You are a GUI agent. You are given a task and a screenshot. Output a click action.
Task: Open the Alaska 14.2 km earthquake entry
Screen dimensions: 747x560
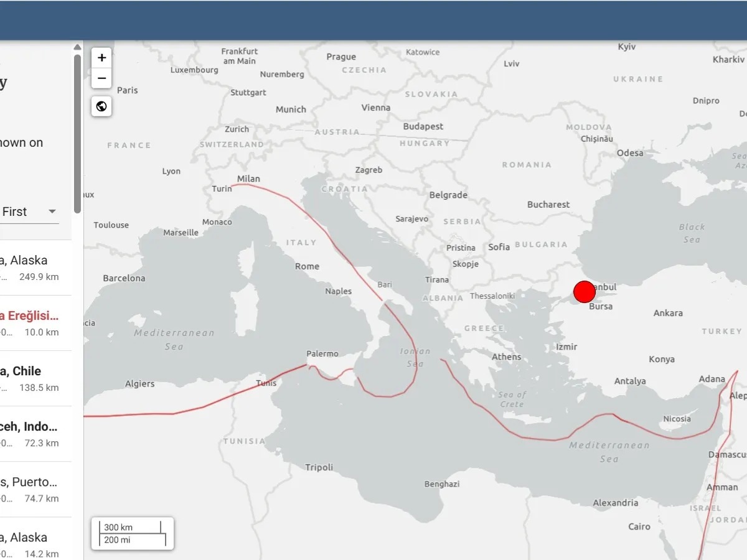point(31,543)
